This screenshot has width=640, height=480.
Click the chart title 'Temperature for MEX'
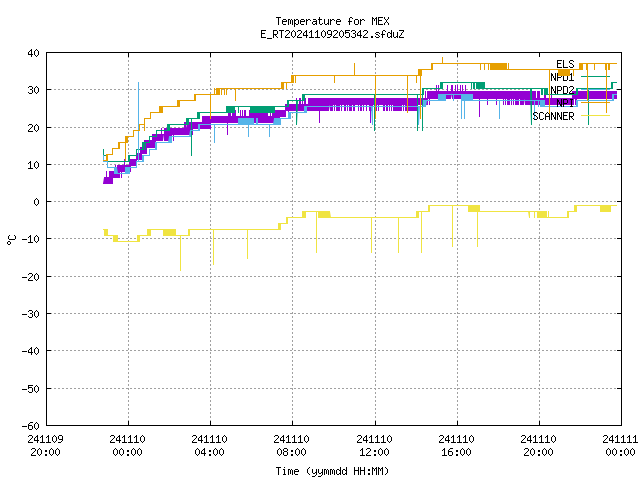coord(332,21)
